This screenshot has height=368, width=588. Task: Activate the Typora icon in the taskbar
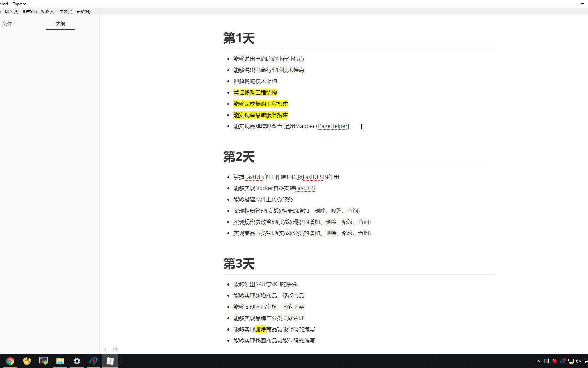(x=110, y=361)
